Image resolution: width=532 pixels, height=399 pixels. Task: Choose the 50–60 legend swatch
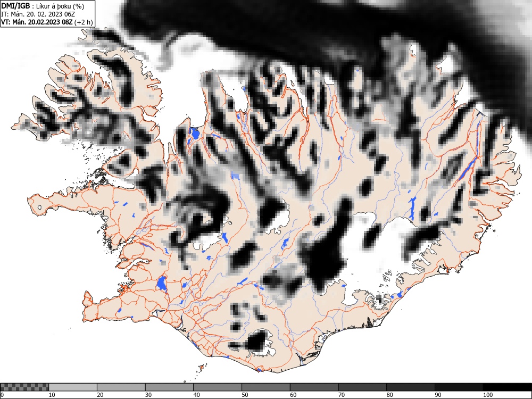(x=265, y=387)
